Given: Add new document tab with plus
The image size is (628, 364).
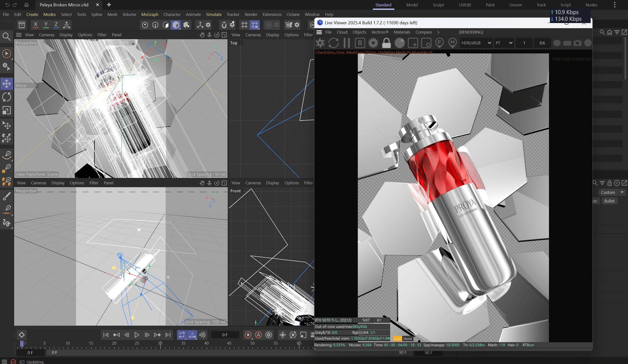Looking at the screenshot, I should pos(109,5).
